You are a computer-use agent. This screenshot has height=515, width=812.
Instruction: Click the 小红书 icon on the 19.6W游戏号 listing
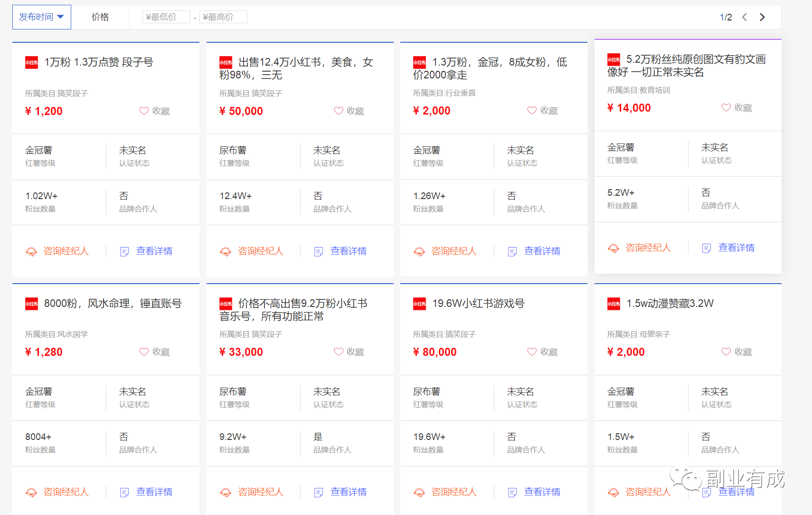[x=419, y=304]
